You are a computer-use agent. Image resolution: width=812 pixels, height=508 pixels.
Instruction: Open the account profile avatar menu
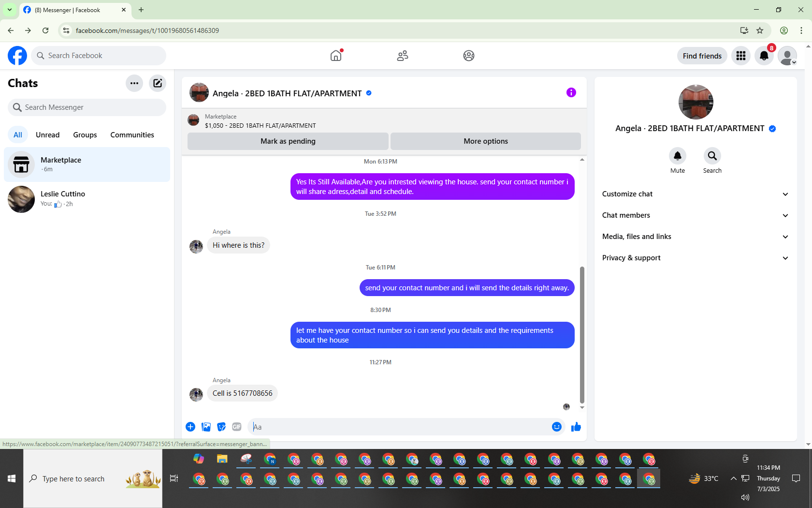pos(787,56)
